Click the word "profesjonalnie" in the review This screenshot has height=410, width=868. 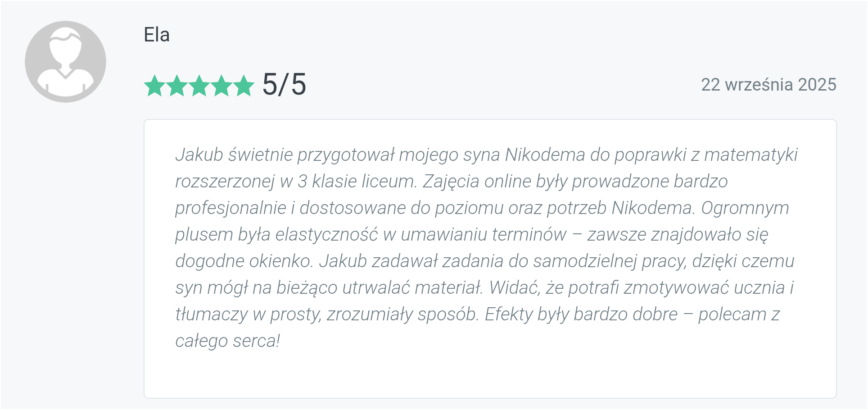pos(231,208)
